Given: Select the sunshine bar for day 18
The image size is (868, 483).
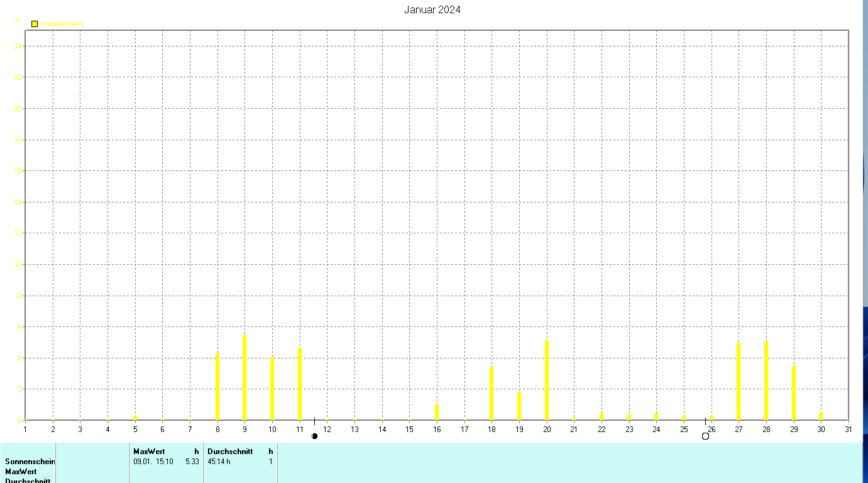Looking at the screenshot, I should [x=492, y=394].
